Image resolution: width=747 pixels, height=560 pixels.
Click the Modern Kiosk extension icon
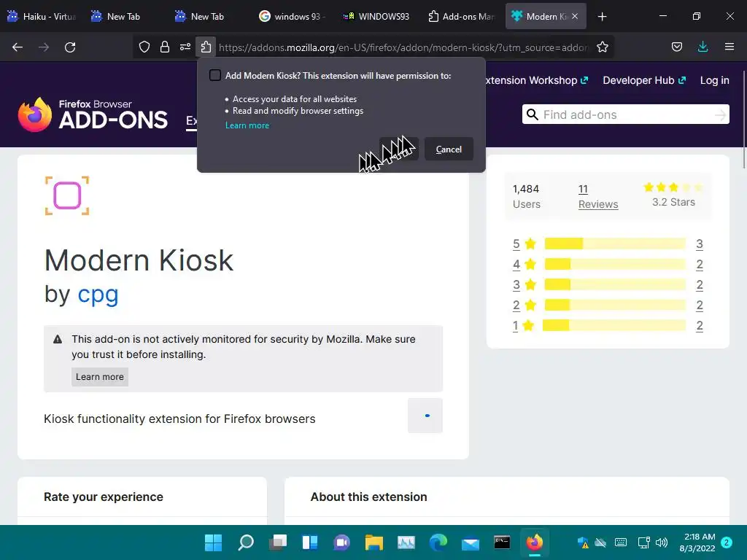[x=67, y=195]
